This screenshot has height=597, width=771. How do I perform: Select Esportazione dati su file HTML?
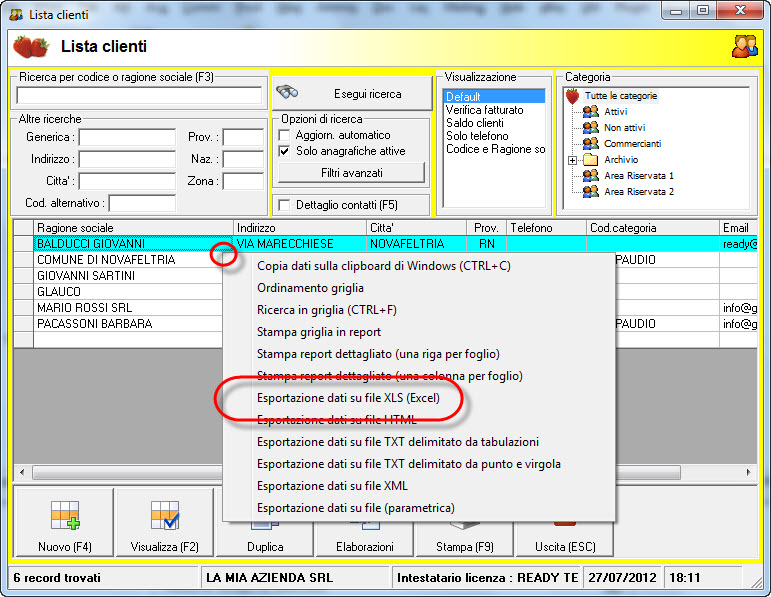(337, 420)
